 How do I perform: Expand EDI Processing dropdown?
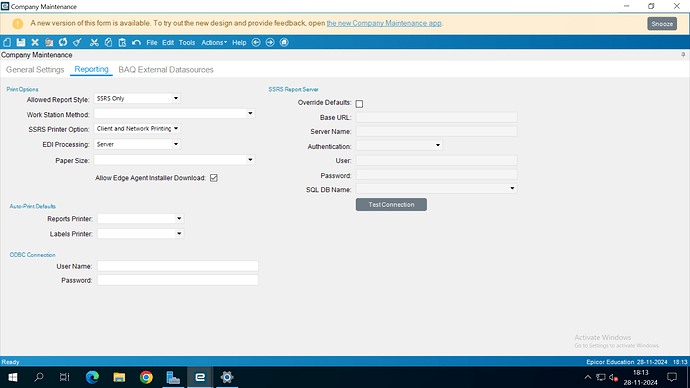(176, 144)
